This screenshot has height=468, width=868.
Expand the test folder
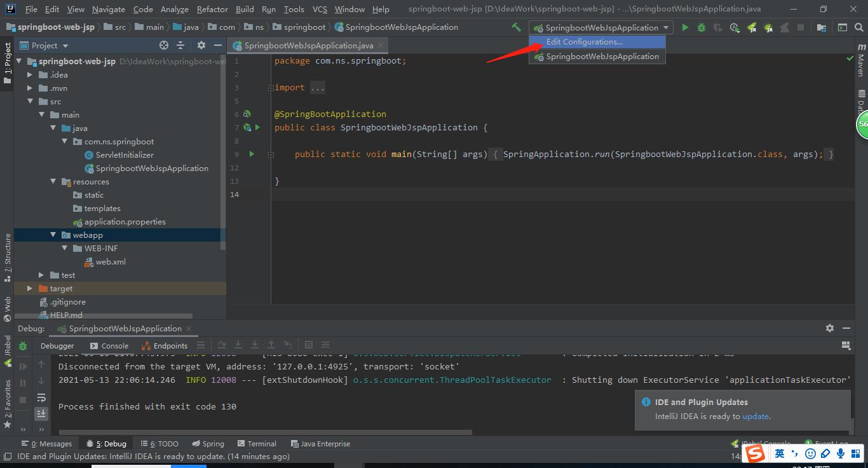[41, 275]
